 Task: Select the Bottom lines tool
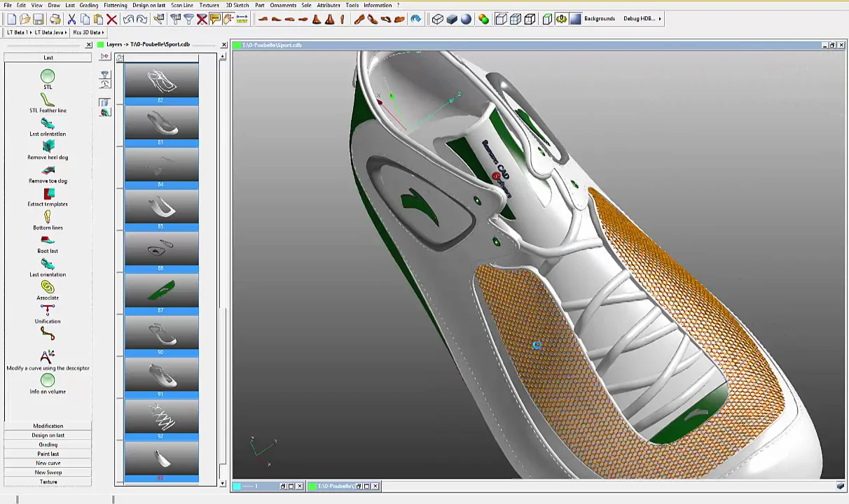48,220
